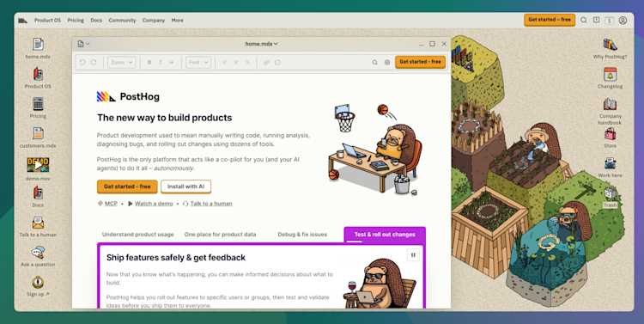The height and width of the screenshot is (324, 644).
Task: Click the redo icon in editor toolbar
Action: coord(94,62)
